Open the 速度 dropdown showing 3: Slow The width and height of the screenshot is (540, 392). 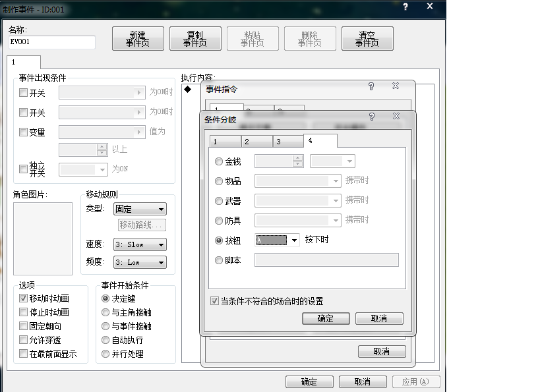tap(140, 244)
